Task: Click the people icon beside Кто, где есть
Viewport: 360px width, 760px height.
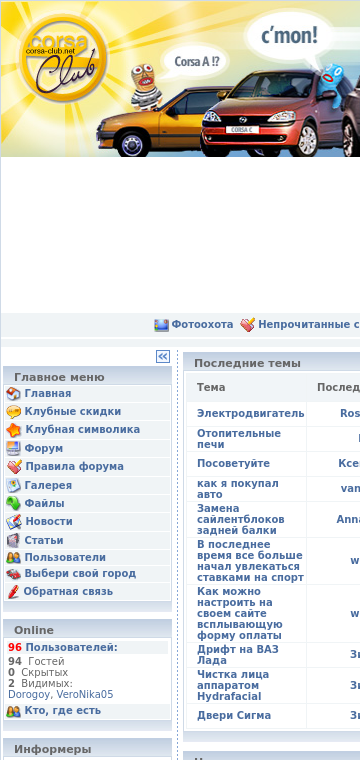Action: [13, 711]
